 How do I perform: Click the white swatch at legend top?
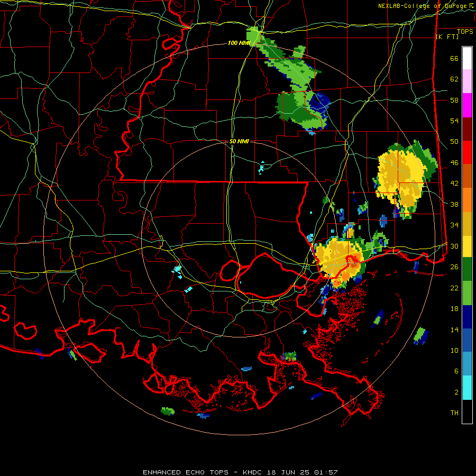point(467,58)
